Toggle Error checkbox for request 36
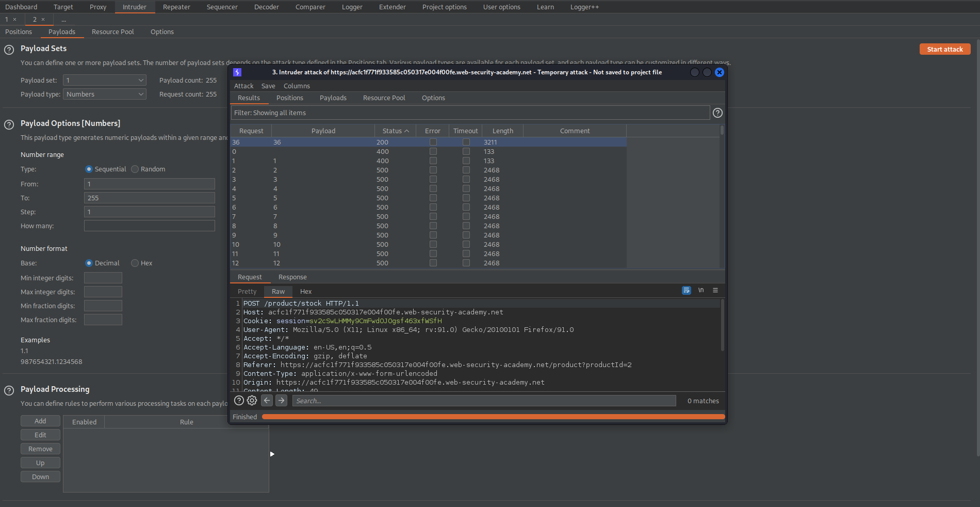980x507 pixels. (433, 142)
